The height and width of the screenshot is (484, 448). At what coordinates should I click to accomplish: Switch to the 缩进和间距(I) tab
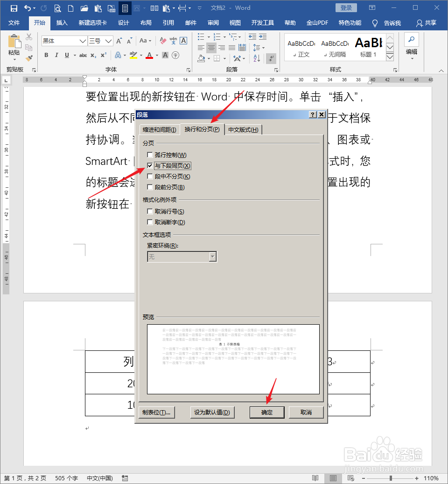(160, 130)
